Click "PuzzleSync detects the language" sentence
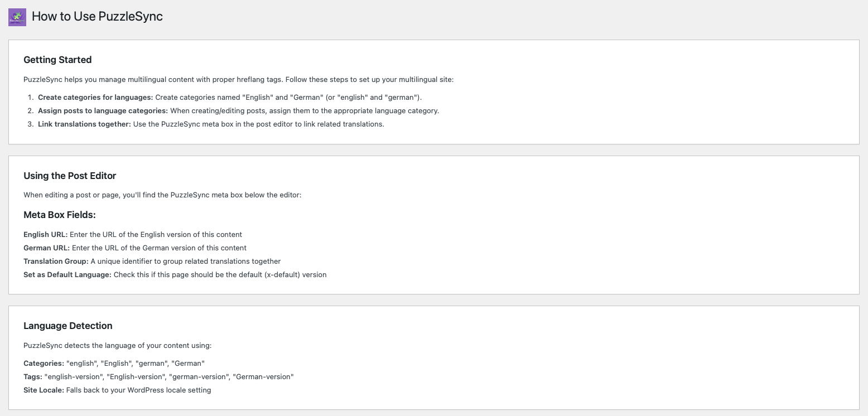The width and height of the screenshot is (868, 416). pyautogui.click(x=118, y=346)
